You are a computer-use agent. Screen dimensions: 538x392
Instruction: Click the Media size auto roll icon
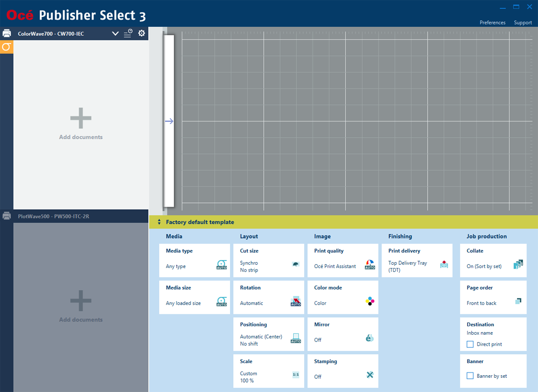click(x=222, y=302)
